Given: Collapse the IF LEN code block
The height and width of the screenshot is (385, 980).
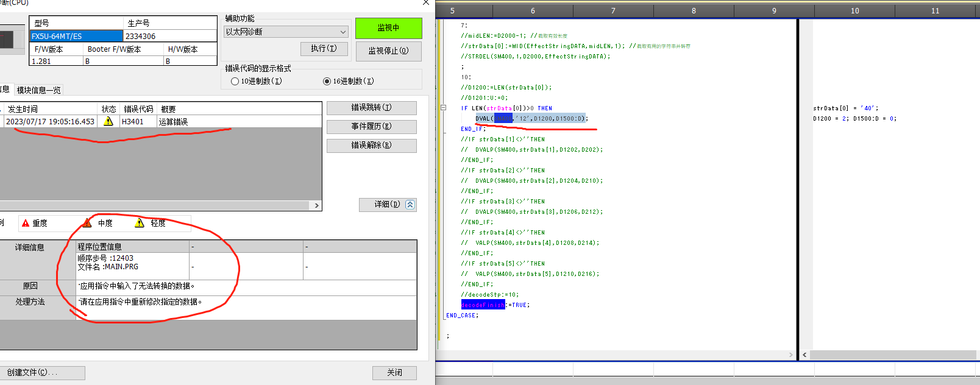Looking at the screenshot, I should [x=444, y=108].
